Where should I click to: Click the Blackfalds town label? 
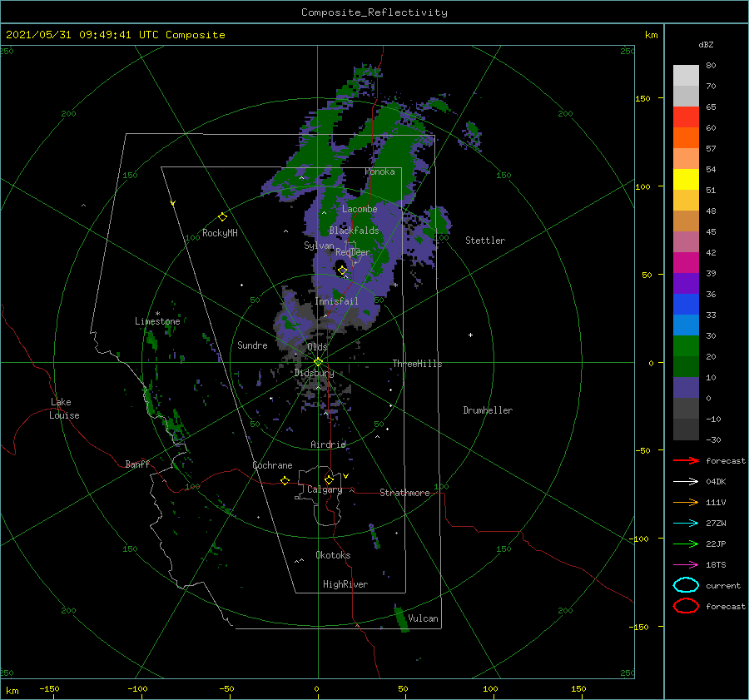354,231
